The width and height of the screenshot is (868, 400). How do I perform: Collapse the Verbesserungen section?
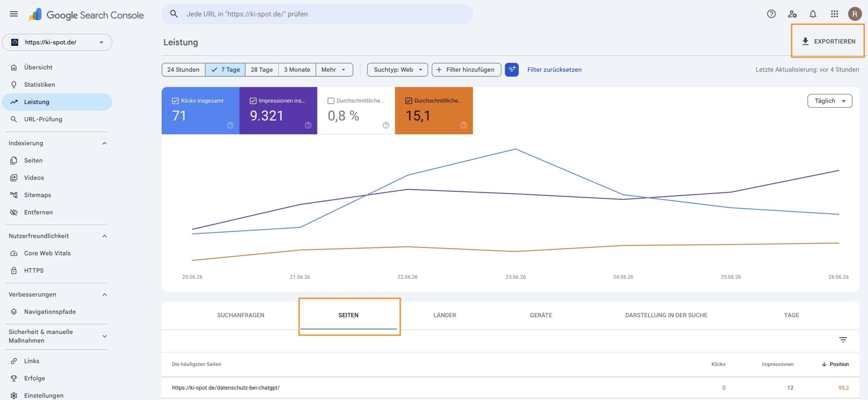pos(104,294)
